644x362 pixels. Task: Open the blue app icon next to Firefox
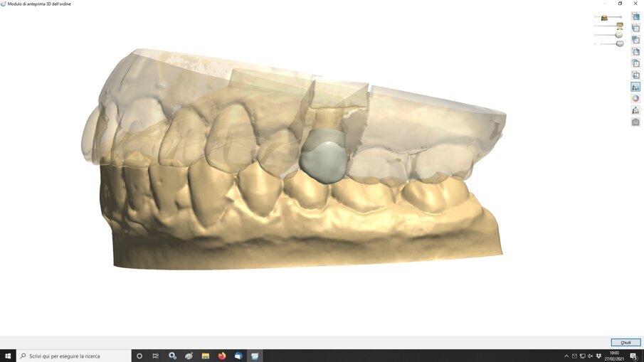tap(238, 356)
